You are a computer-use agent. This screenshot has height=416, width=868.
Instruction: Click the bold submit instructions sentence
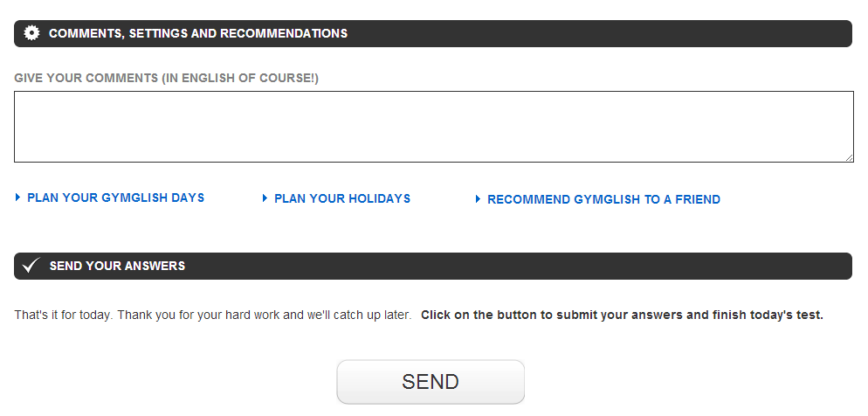[623, 315]
